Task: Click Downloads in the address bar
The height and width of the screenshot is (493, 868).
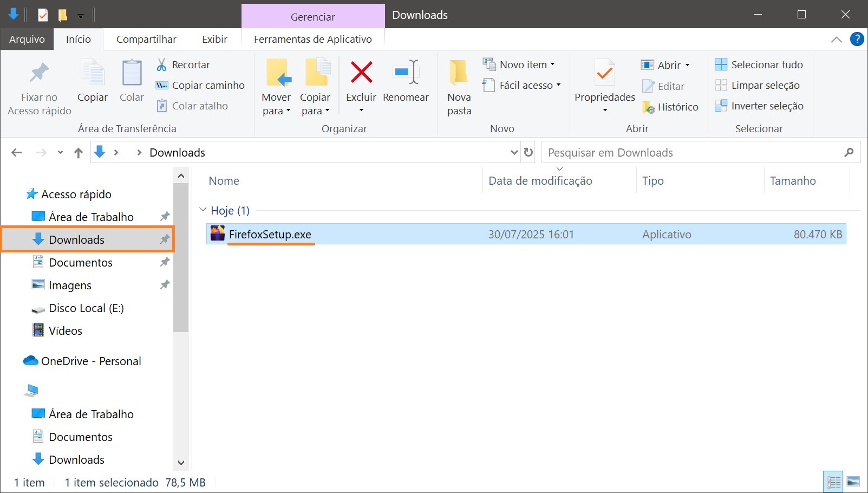Action: pyautogui.click(x=177, y=152)
